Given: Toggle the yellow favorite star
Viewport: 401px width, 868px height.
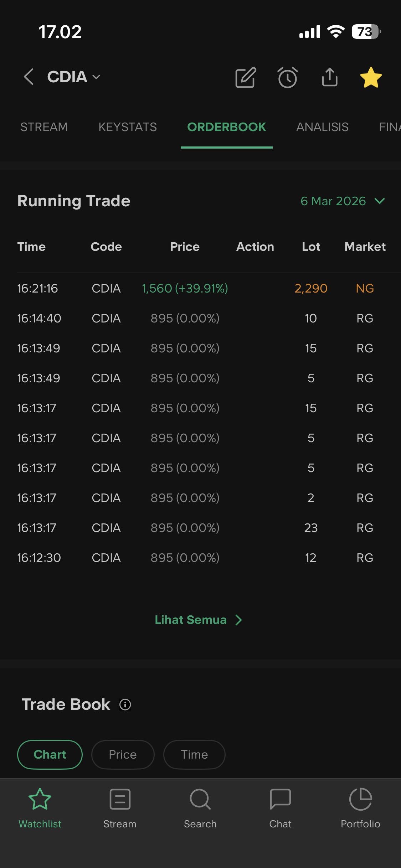Looking at the screenshot, I should tap(371, 77).
